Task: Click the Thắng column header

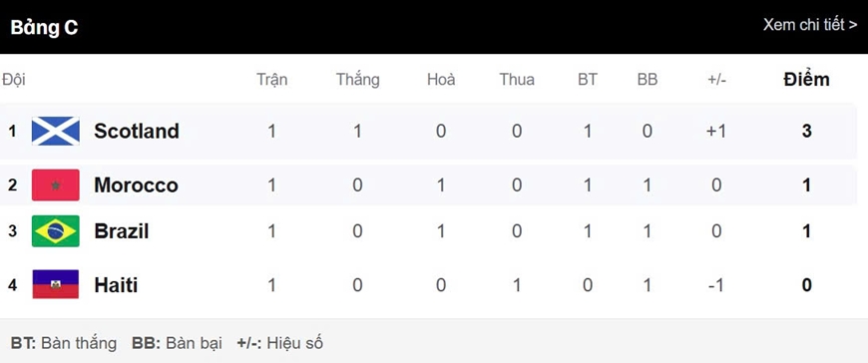Action: click(x=357, y=80)
